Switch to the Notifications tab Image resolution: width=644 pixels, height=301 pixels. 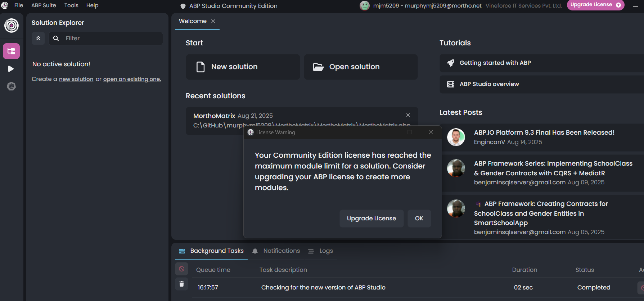point(276,251)
